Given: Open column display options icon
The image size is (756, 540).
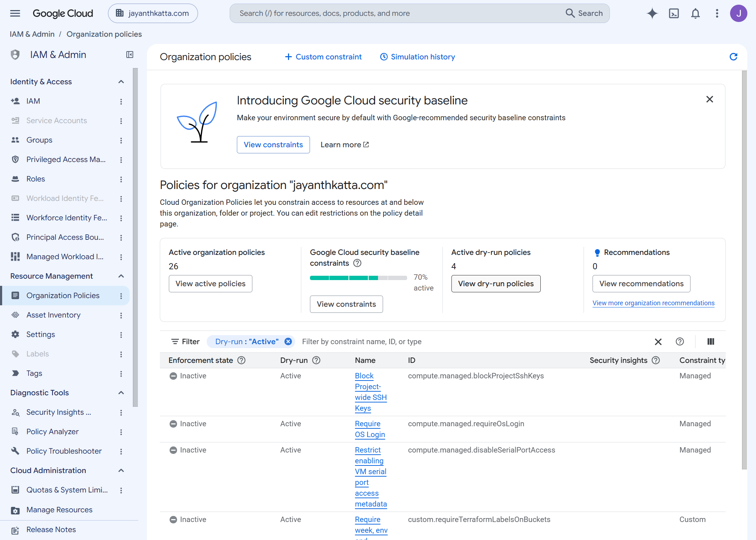Looking at the screenshot, I should click(710, 342).
